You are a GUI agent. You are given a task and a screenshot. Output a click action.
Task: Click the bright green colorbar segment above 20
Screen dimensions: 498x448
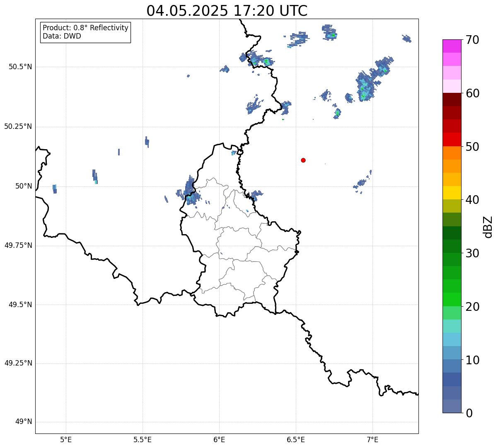(452, 300)
